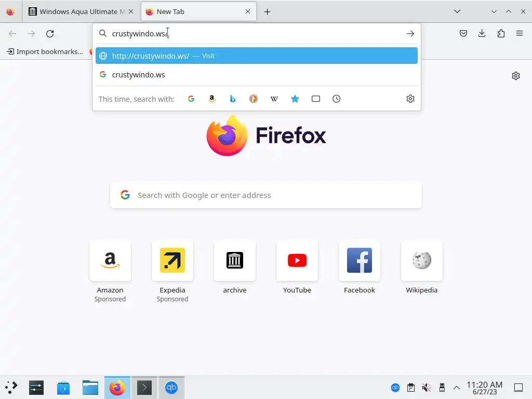Open the clock showing 11:20 AM
The height and width of the screenshot is (399, 532).
(x=485, y=388)
